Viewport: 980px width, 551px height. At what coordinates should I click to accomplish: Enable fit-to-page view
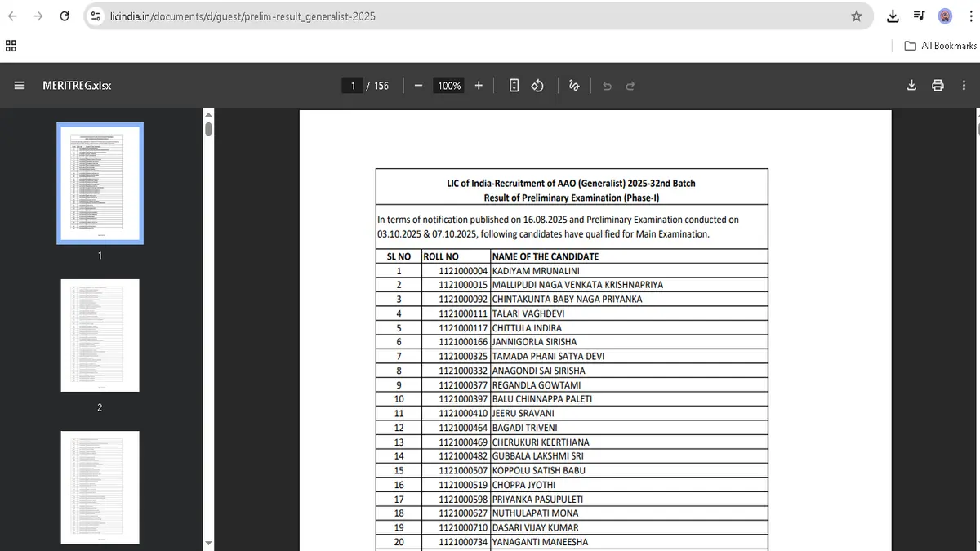(x=514, y=85)
